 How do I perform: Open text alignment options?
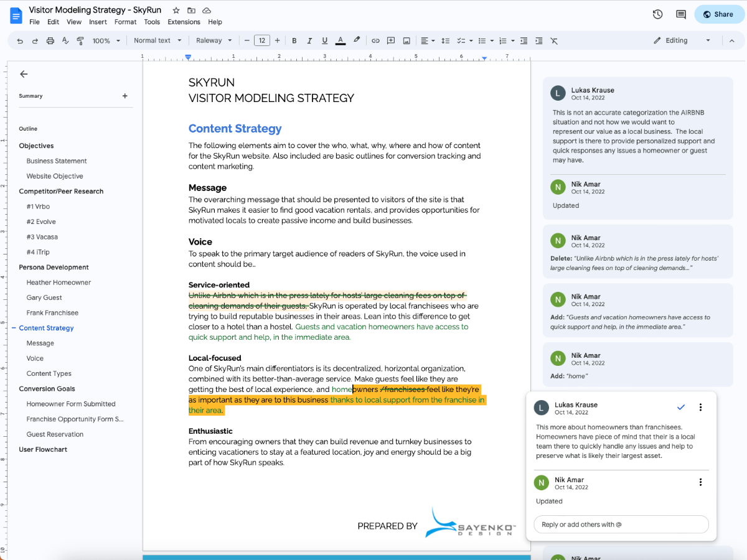point(428,40)
